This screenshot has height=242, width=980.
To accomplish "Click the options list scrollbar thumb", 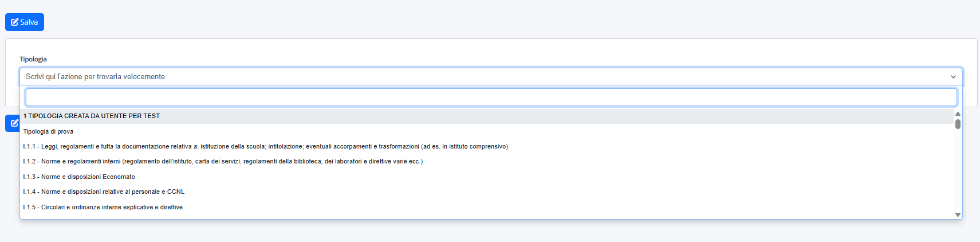I will 958,124.
